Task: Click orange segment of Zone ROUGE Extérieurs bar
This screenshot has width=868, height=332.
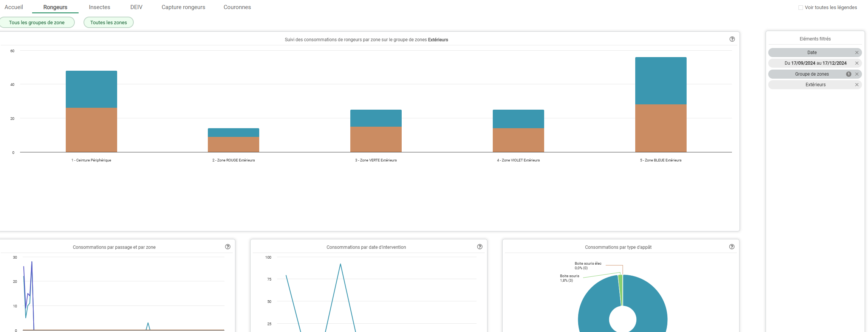Action: click(x=234, y=144)
